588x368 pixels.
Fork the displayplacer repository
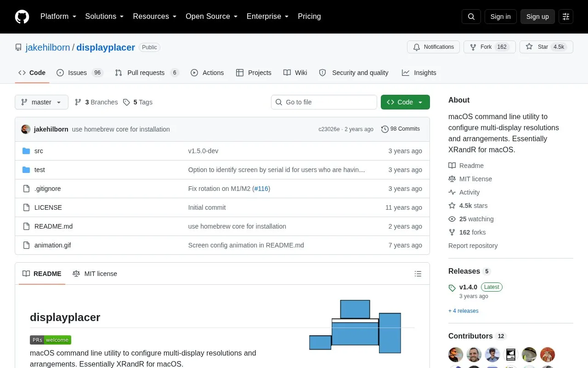(x=489, y=47)
